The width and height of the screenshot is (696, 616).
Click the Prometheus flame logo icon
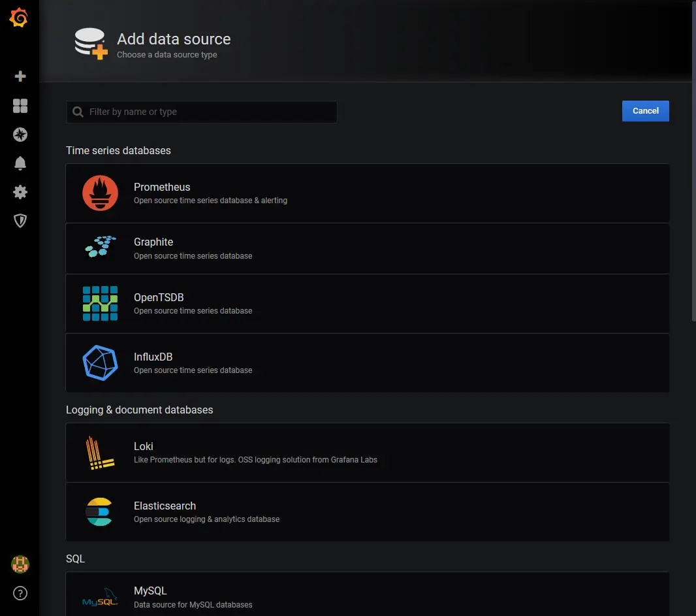(100, 193)
